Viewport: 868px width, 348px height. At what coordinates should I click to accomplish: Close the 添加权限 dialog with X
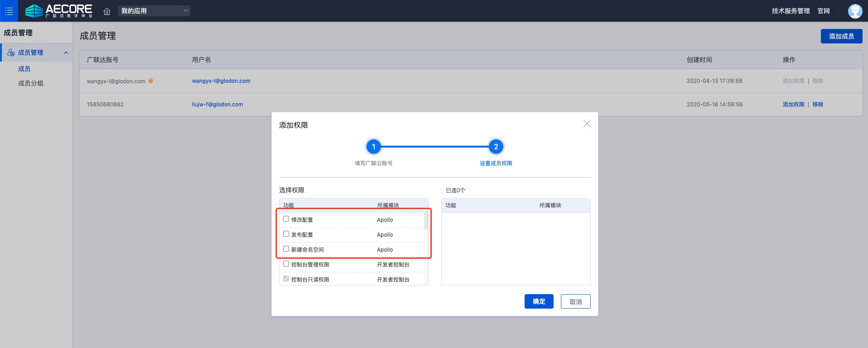587,124
